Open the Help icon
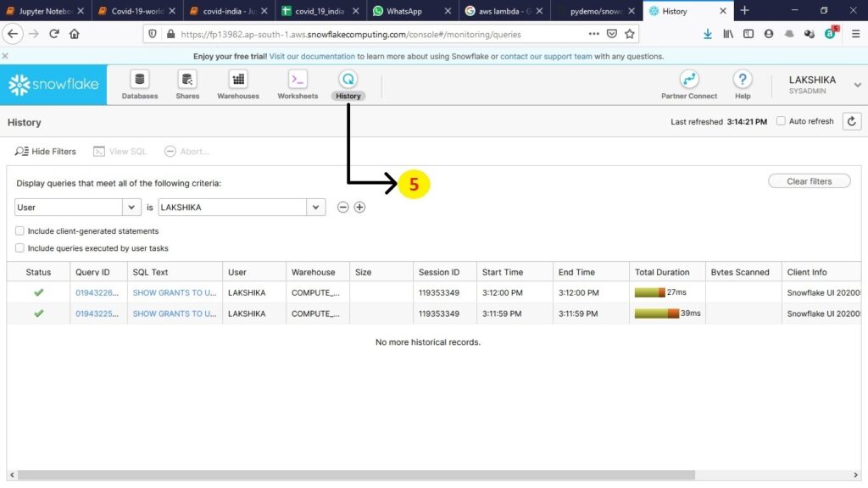This screenshot has width=868, height=488. point(743,80)
